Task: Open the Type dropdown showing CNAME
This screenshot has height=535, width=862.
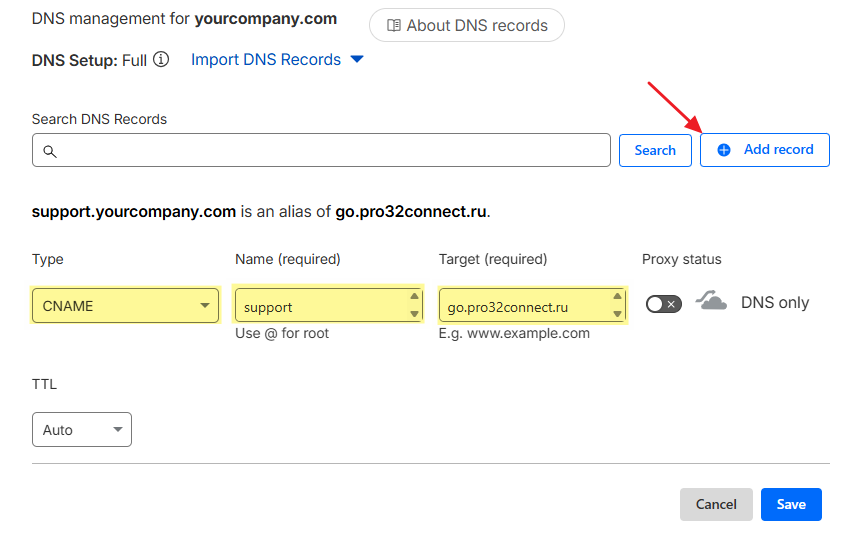Action: (x=125, y=306)
